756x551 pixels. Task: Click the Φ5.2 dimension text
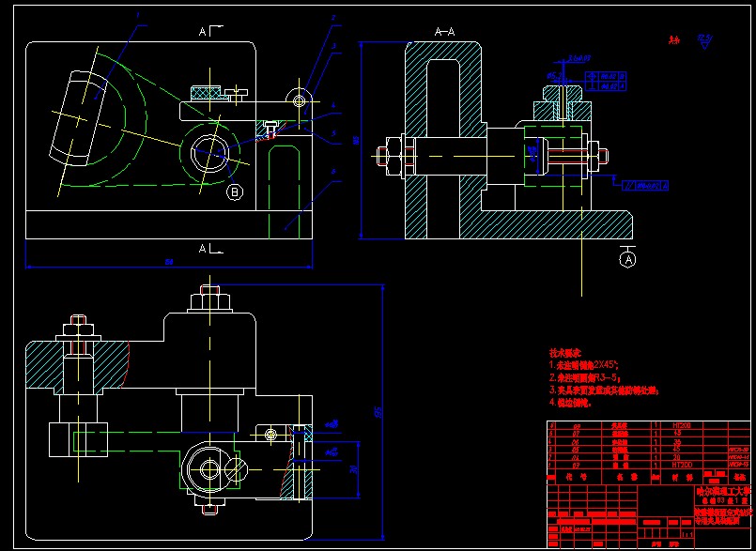coord(552,76)
